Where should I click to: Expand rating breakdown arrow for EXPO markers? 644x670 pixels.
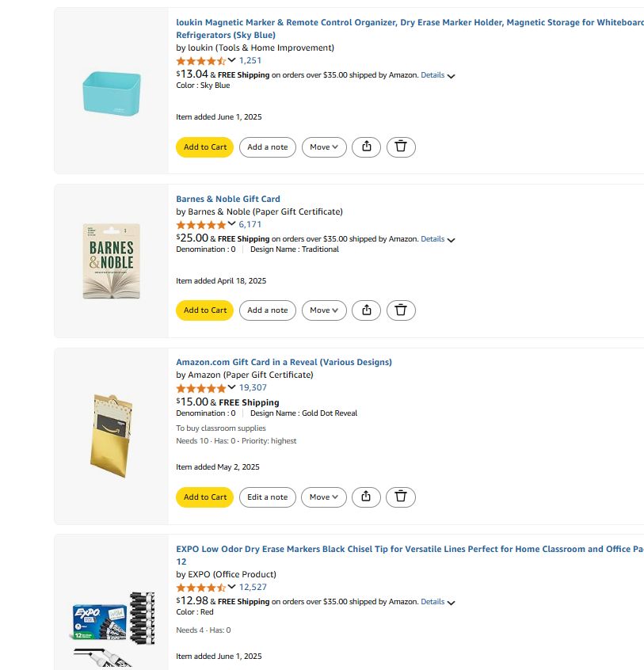231,586
